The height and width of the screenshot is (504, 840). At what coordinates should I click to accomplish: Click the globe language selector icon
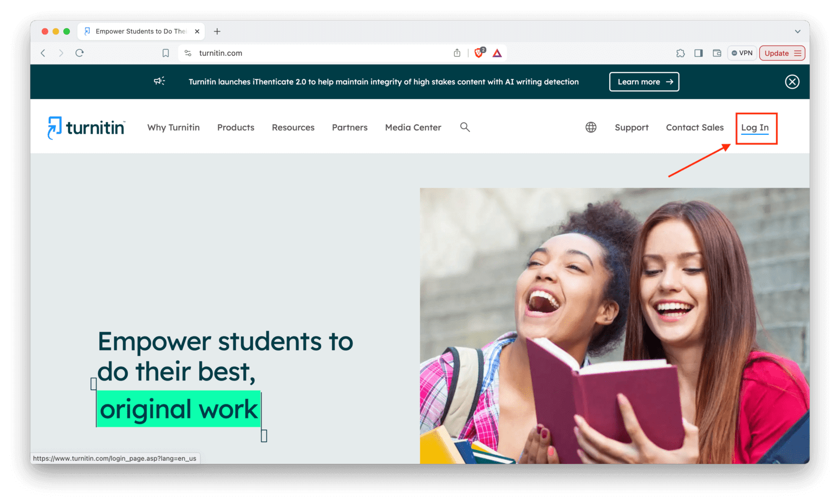click(591, 127)
